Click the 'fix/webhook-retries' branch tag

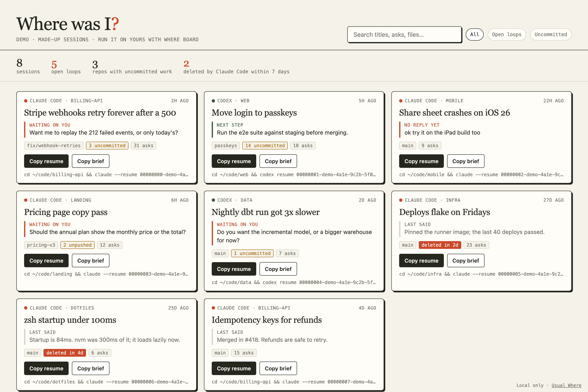[x=54, y=146]
